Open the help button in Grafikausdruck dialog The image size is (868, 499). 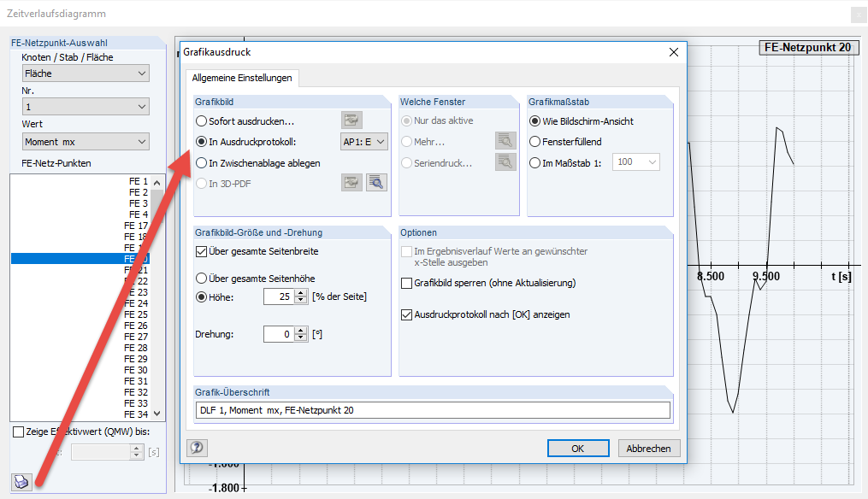click(197, 448)
